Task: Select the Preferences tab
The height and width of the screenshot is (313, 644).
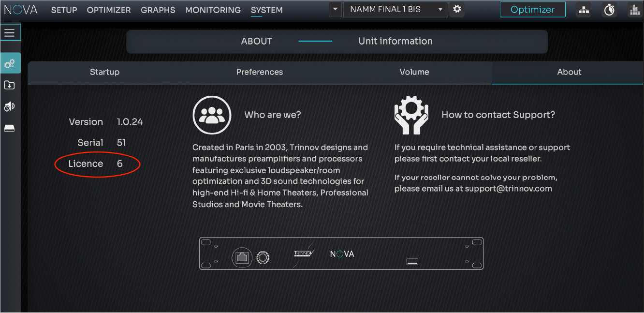Action: click(260, 72)
